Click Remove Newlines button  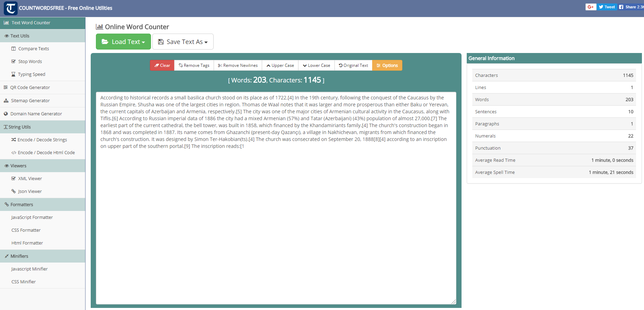(x=238, y=65)
